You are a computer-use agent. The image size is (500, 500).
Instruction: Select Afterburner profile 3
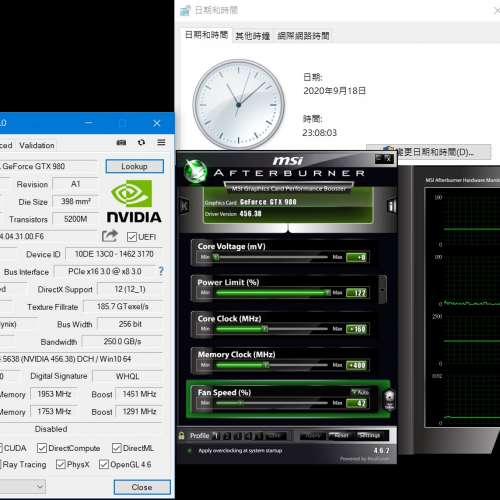pyautogui.click(x=238, y=436)
